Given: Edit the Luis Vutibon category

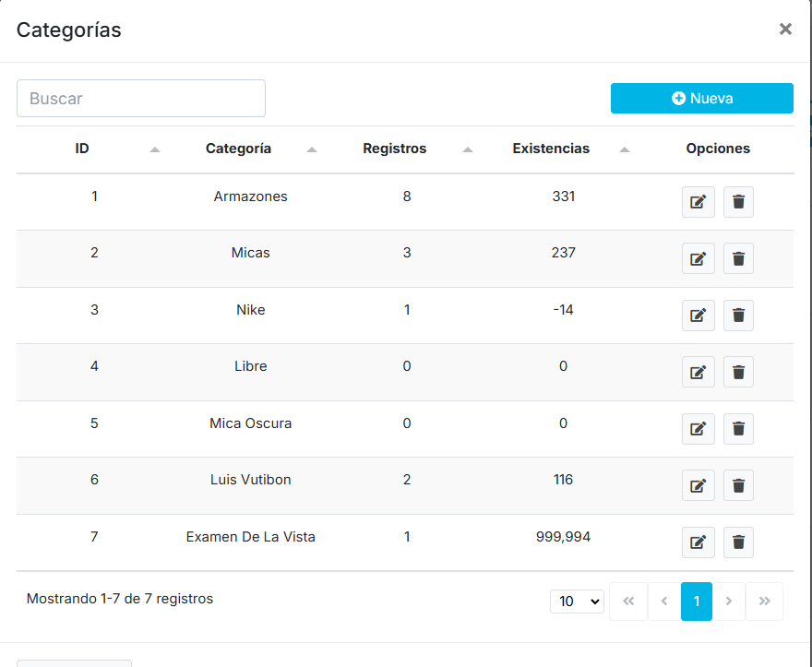Looking at the screenshot, I should pos(698,485).
